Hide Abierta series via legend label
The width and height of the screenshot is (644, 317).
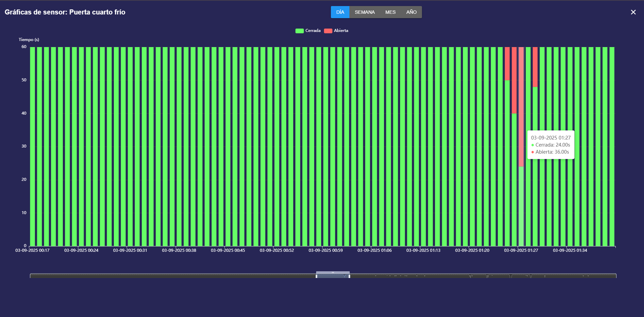coord(341,31)
